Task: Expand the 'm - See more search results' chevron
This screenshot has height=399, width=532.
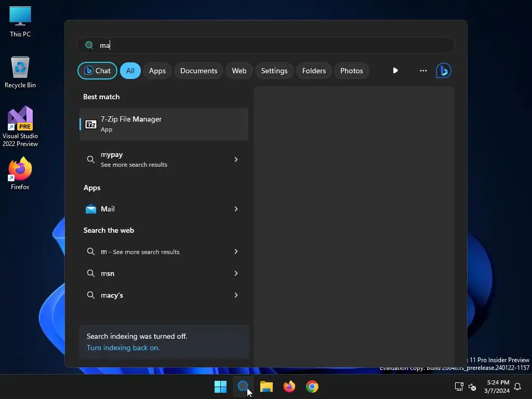Action: pyautogui.click(x=236, y=252)
